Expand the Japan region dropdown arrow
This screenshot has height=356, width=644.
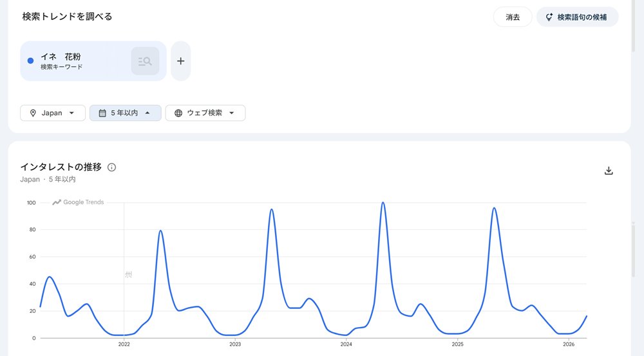point(72,113)
